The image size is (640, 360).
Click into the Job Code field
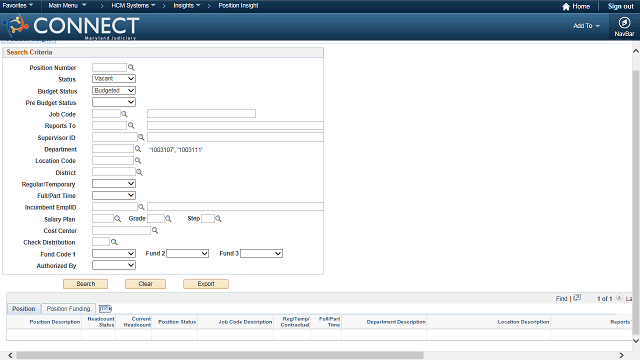[x=106, y=114]
